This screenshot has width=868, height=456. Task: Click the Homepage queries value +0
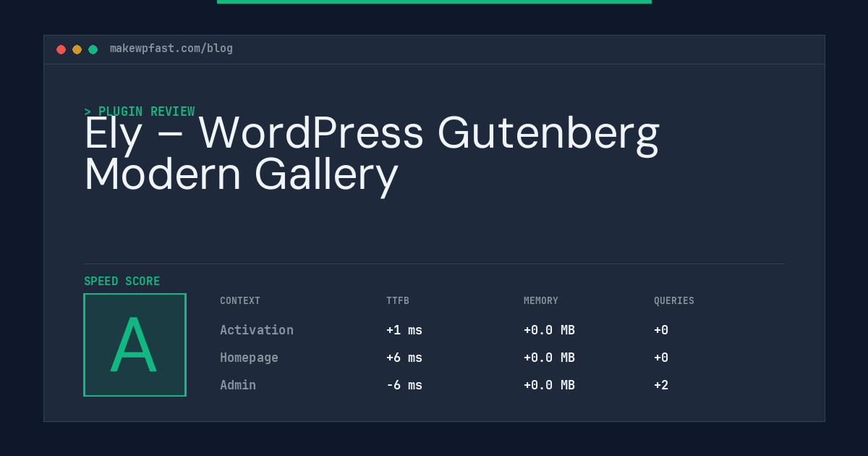coord(661,358)
